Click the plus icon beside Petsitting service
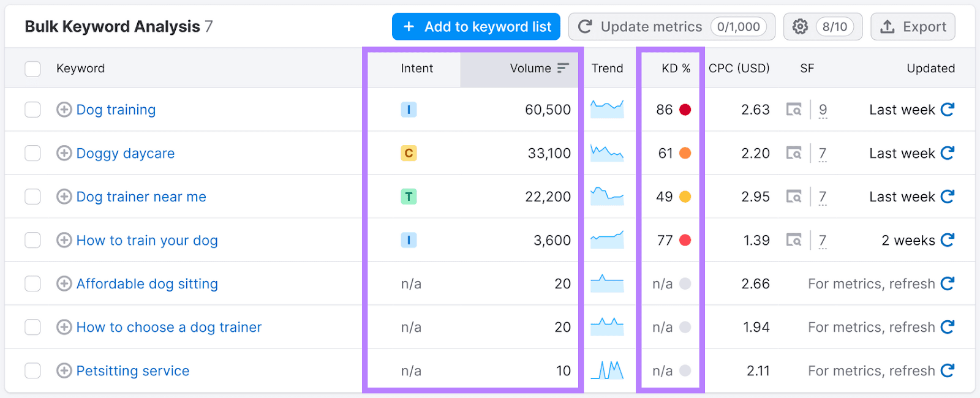Screen dimensions: 980x398 [64, 370]
